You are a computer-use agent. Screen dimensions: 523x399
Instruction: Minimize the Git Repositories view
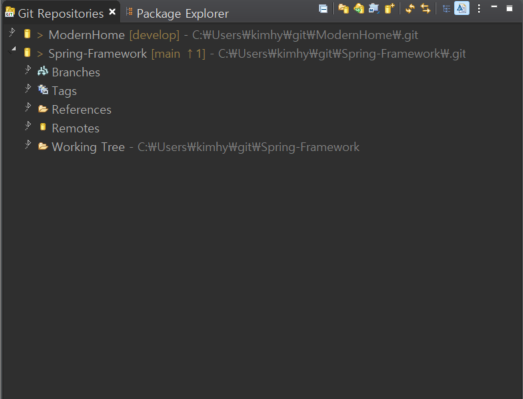[494, 7]
